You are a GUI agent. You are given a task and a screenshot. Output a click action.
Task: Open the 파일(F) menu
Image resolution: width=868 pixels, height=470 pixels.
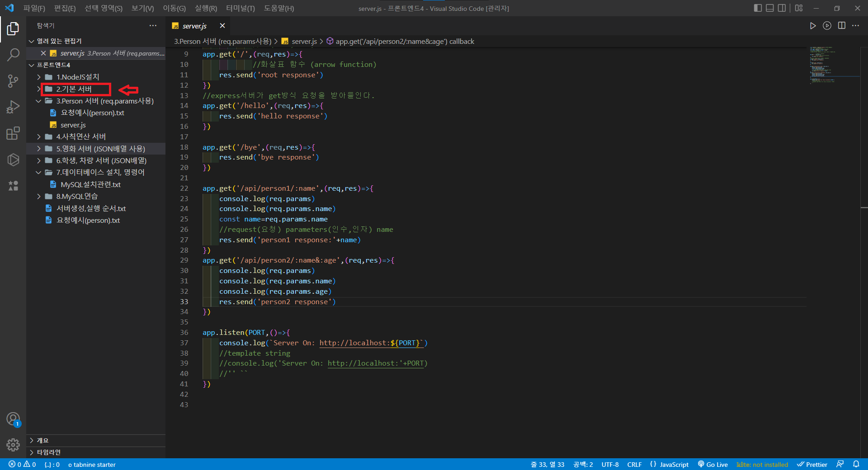pos(34,8)
